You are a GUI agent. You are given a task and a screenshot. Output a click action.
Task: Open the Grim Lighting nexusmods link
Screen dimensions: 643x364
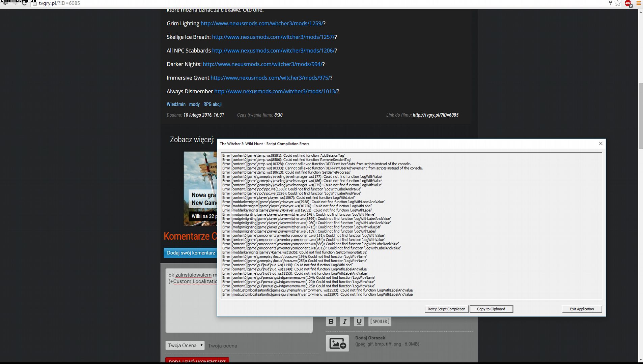click(262, 23)
